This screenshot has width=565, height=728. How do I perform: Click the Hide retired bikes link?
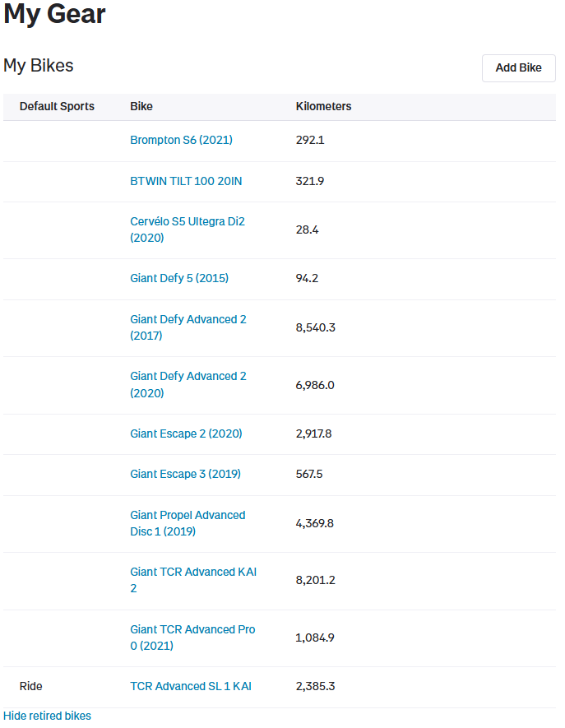point(47,716)
